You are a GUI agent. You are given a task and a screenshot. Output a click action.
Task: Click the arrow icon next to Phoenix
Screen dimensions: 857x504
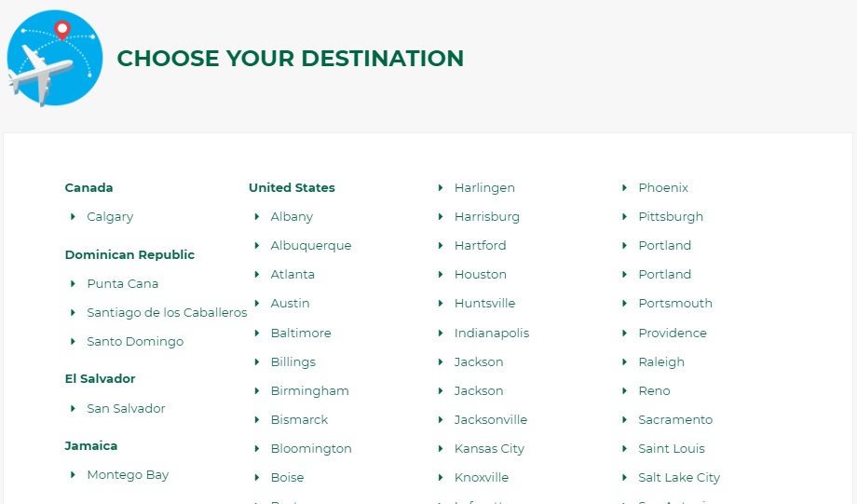click(x=625, y=188)
